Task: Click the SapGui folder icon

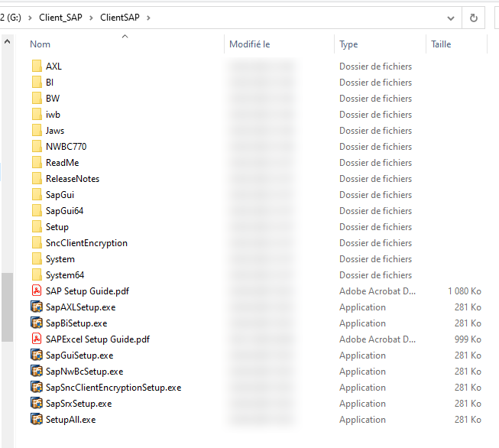Action: coord(37,194)
